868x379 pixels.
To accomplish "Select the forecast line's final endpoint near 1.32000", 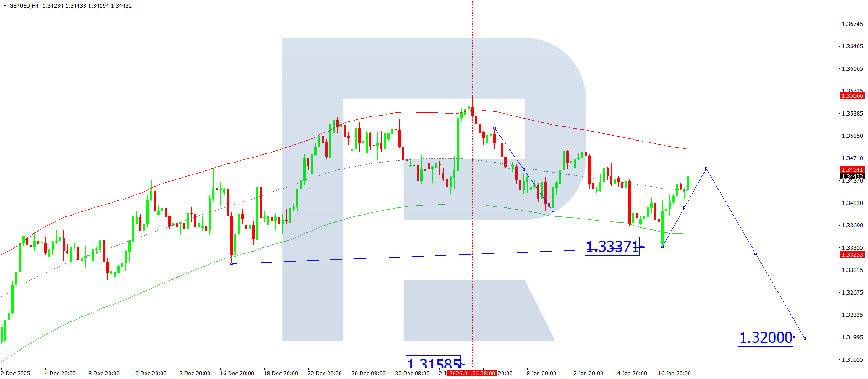I will [x=805, y=338].
